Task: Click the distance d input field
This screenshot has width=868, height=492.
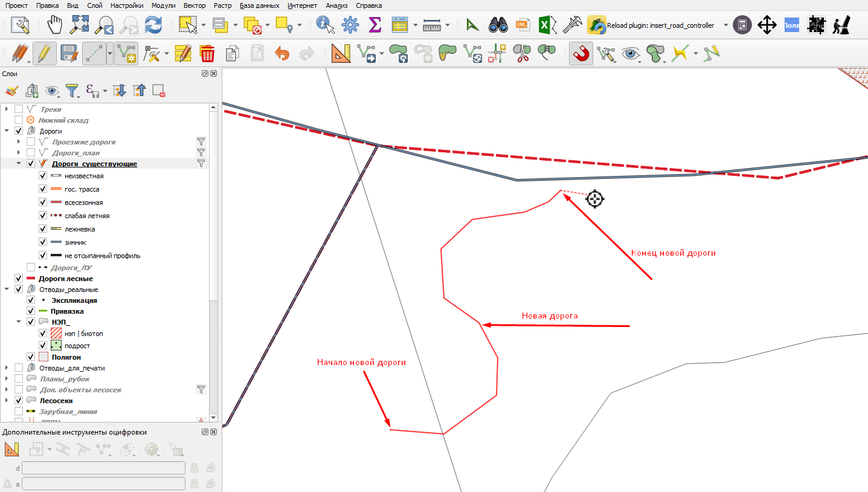Action: pyautogui.click(x=104, y=468)
